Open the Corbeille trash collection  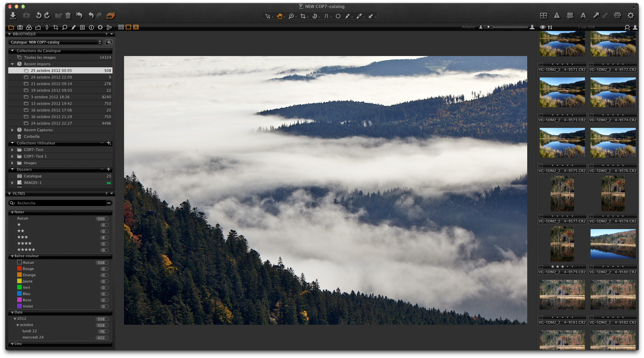coord(60,136)
